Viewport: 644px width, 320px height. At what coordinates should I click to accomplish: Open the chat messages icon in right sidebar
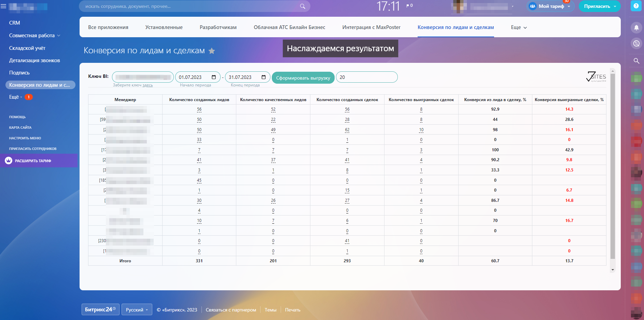point(636,43)
